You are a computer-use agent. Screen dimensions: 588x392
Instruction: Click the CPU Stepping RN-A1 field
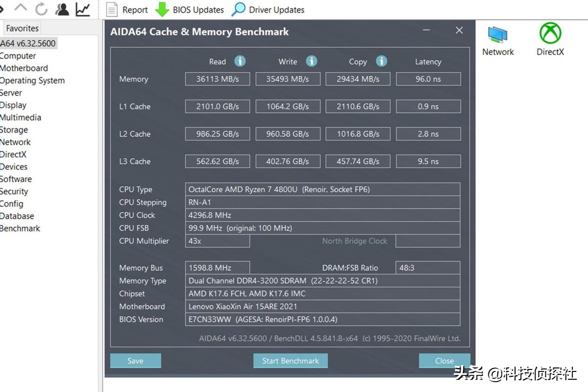pos(322,202)
